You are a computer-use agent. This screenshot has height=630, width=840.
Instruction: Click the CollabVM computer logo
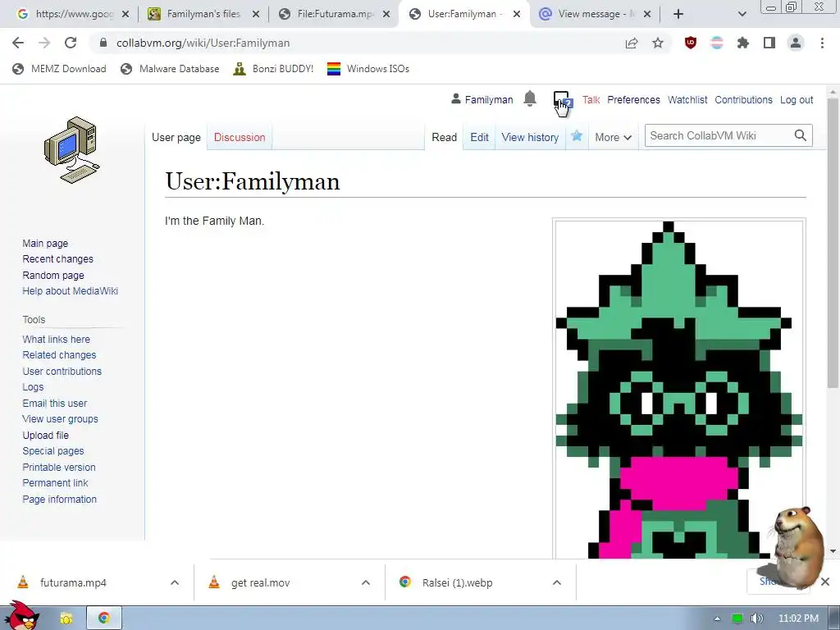pos(72,150)
